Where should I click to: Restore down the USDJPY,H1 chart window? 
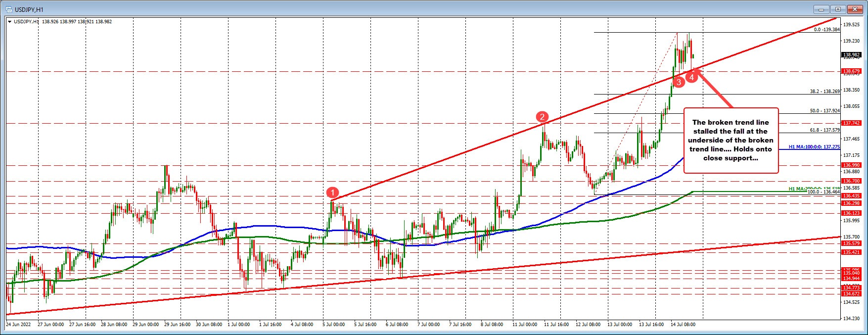pos(838,9)
